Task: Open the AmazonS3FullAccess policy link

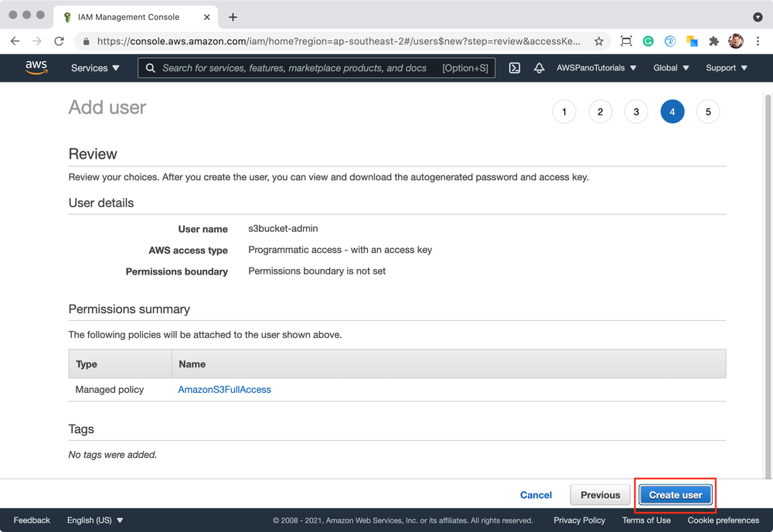Action: point(224,390)
